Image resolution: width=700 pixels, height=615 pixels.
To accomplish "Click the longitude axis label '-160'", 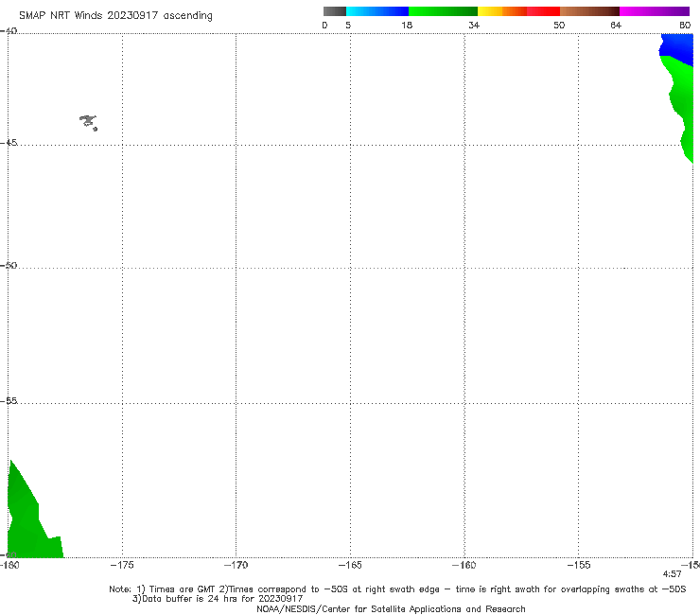I will (464, 566).
